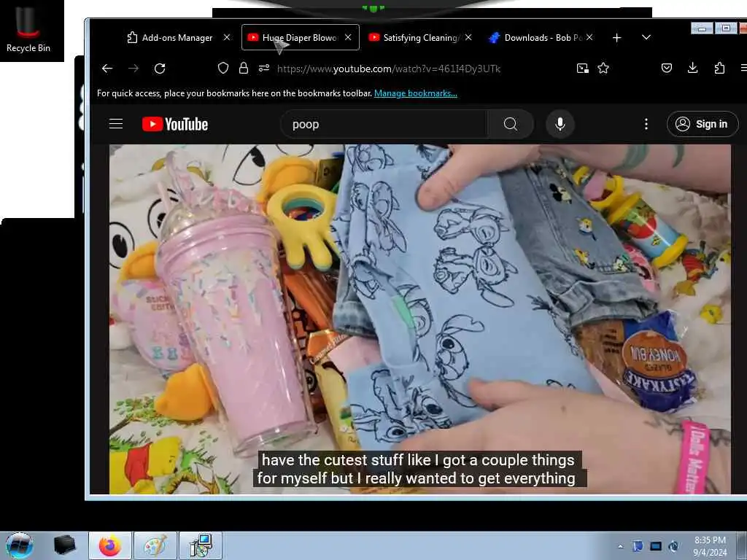Screen dimensions: 747x560
Task: Click the black taskbar icon beside Start
Action: point(64,545)
